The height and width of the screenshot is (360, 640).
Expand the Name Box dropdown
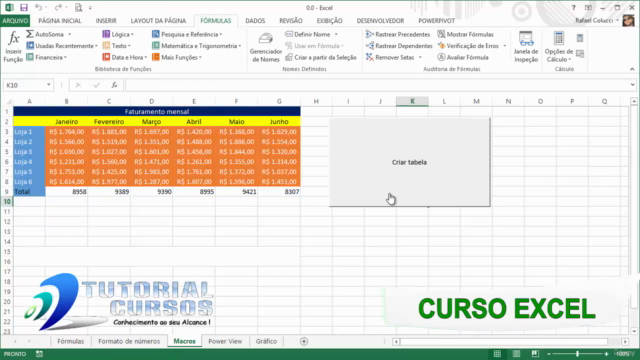pos(49,85)
